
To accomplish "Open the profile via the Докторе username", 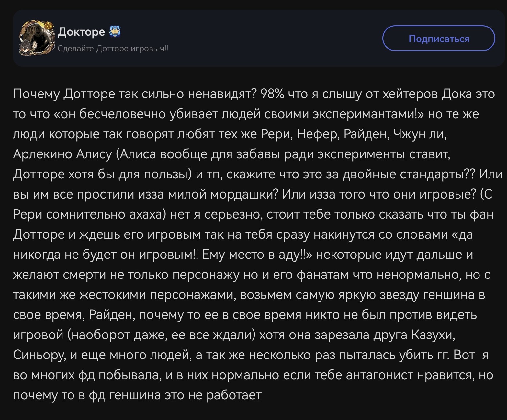I will [81, 32].
